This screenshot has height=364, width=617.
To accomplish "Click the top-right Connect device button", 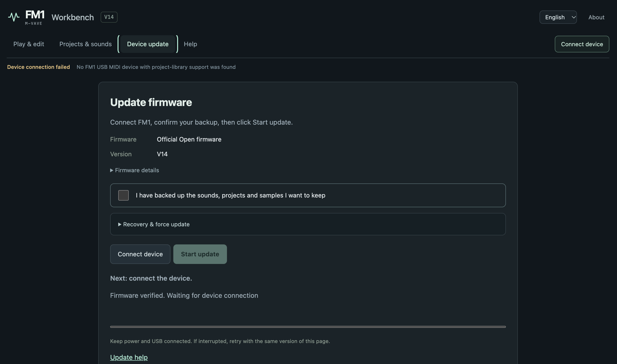I will click(x=582, y=44).
